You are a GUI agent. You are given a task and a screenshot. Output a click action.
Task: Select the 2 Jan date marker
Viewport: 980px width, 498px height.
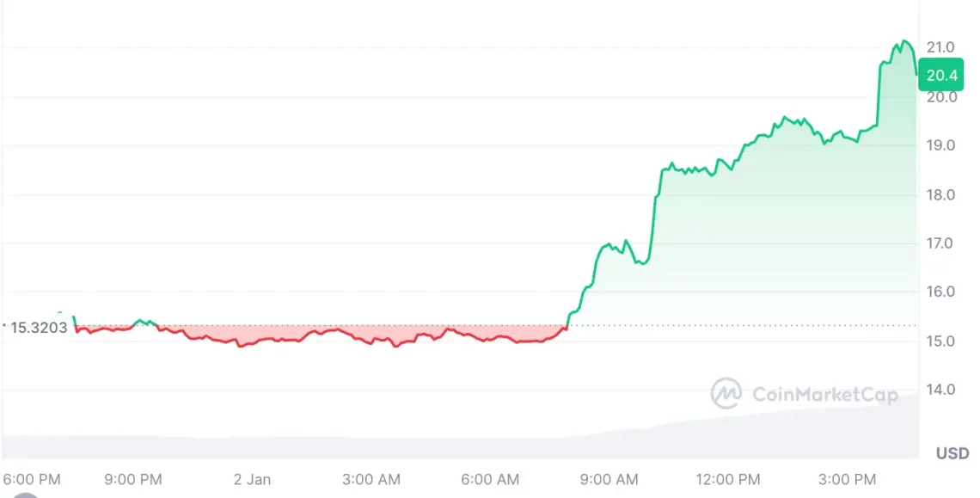(x=253, y=478)
